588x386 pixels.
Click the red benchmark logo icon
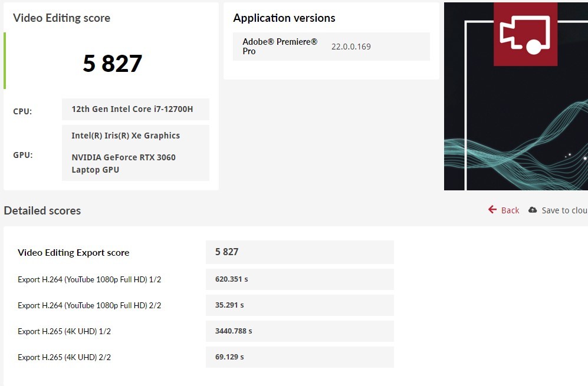pos(525,34)
